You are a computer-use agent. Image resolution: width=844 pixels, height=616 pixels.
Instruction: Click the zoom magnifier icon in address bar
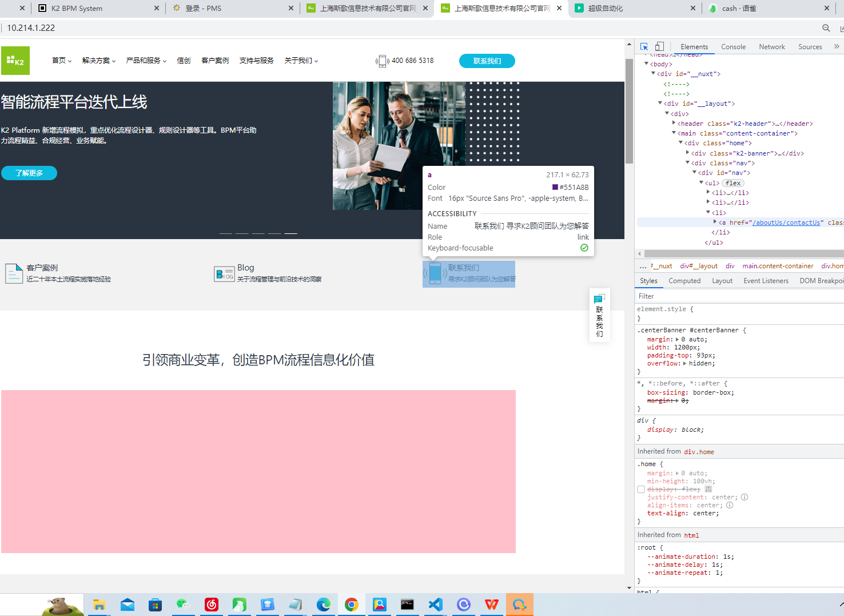(x=826, y=28)
